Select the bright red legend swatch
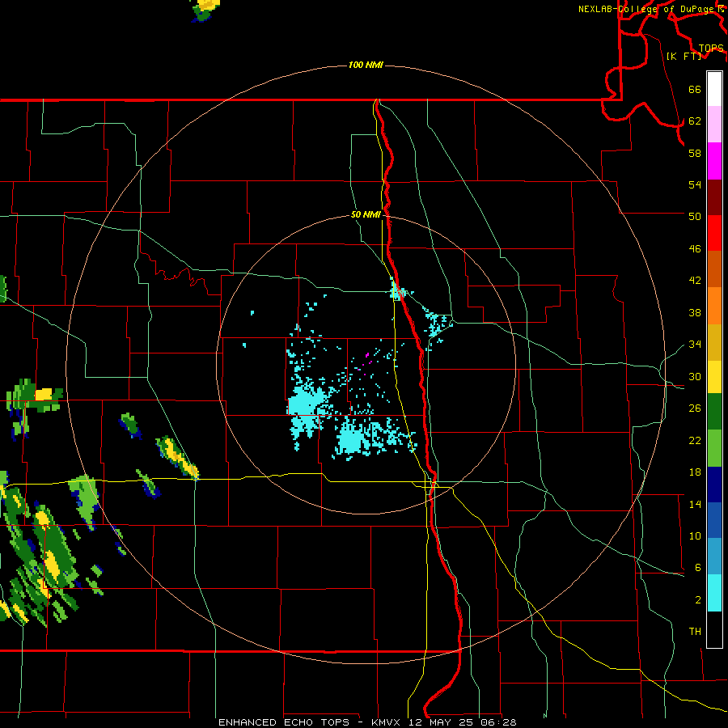Screen dimensions: 728x728 [714, 233]
